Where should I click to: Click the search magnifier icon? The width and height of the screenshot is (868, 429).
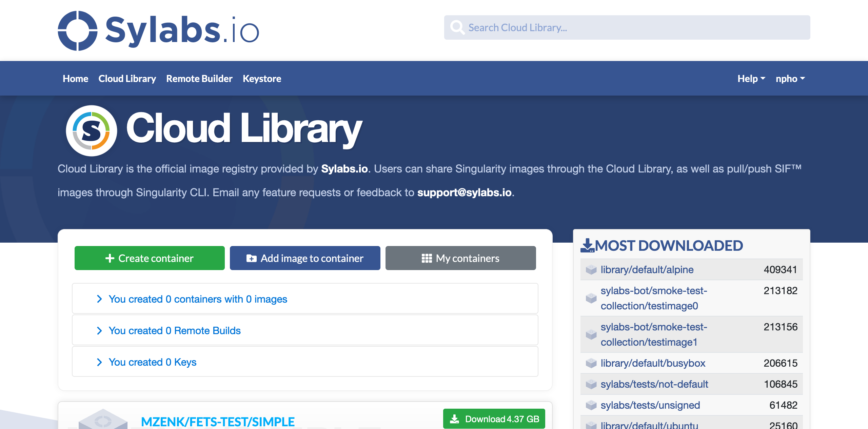pyautogui.click(x=457, y=27)
